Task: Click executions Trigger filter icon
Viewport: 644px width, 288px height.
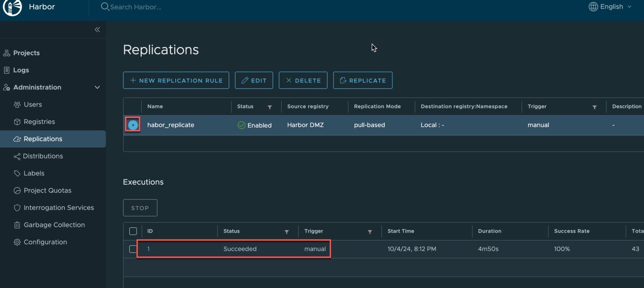Action: tap(370, 232)
